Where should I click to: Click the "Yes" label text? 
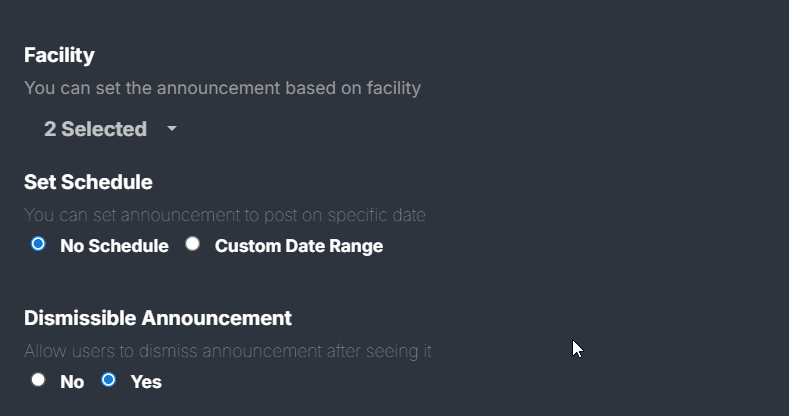point(146,382)
